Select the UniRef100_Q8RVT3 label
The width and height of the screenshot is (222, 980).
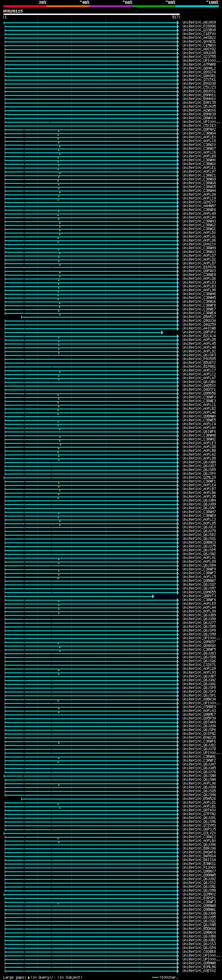tap(199, 596)
